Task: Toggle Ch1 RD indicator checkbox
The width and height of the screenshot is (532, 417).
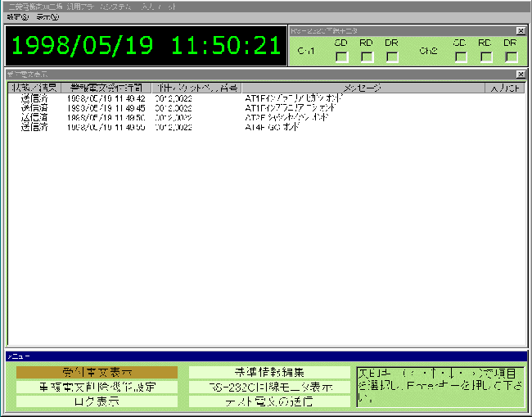Action: click(367, 57)
